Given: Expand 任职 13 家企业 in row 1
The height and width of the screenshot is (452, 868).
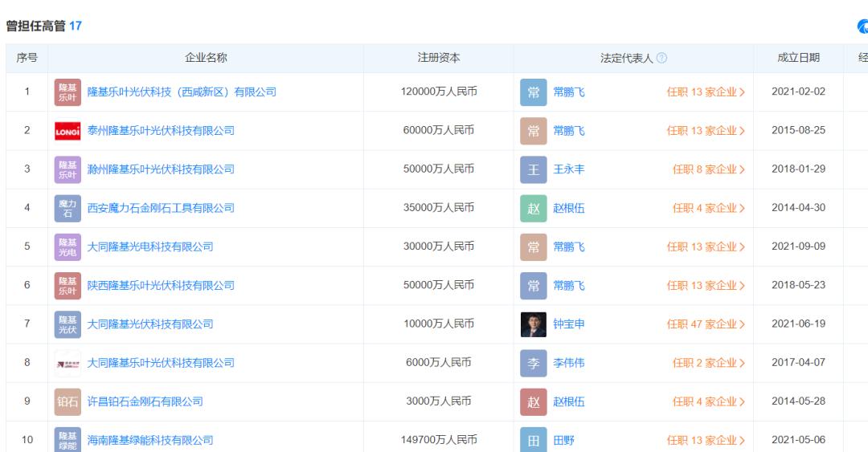Looking at the screenshot, I should (706, 92).
